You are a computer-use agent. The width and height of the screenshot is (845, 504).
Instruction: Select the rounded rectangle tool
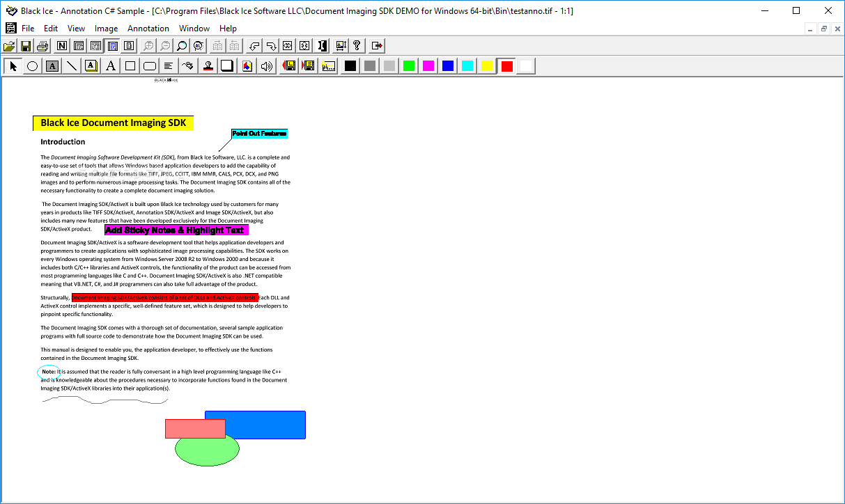[x=150, y=66]
